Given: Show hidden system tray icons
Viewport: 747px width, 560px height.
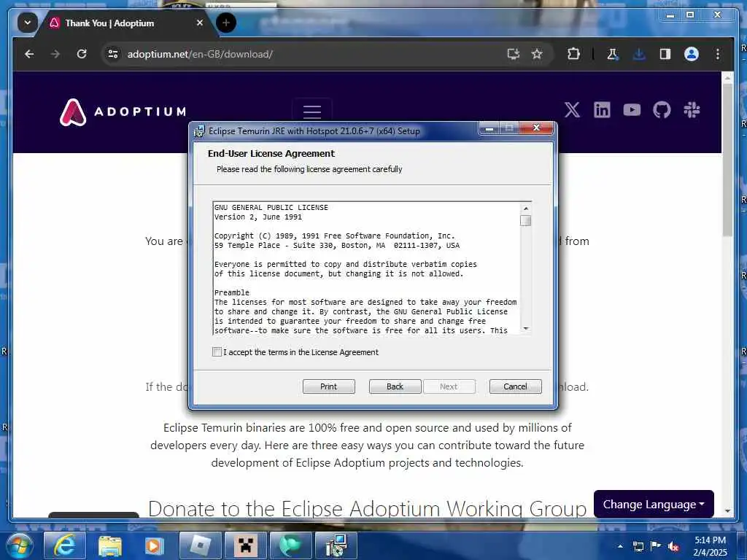Looking at the screenshot, I should click(x=620, y=546).
